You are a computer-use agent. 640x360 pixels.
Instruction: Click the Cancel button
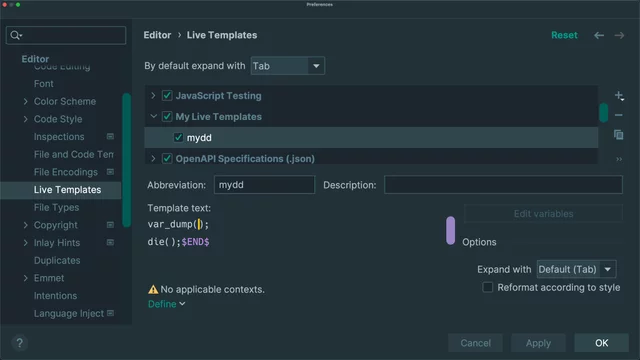(x=475, y=343)
